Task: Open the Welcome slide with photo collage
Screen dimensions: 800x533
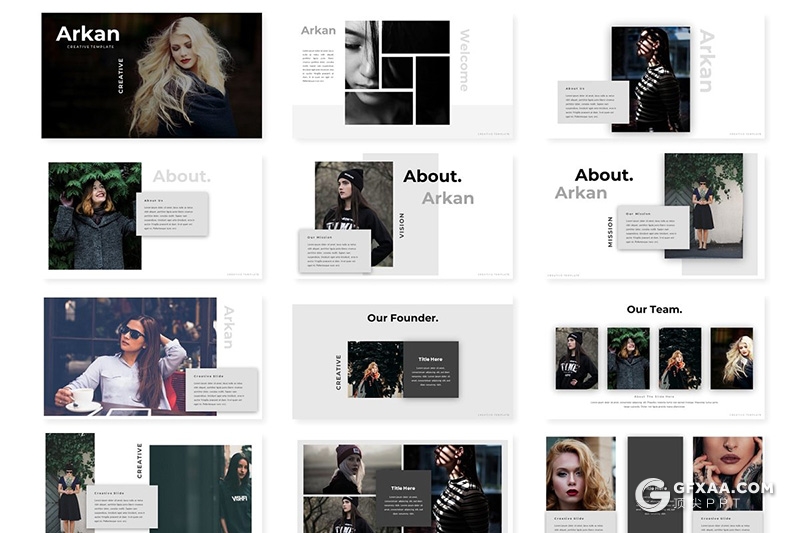Action: [x=402, y=76]
